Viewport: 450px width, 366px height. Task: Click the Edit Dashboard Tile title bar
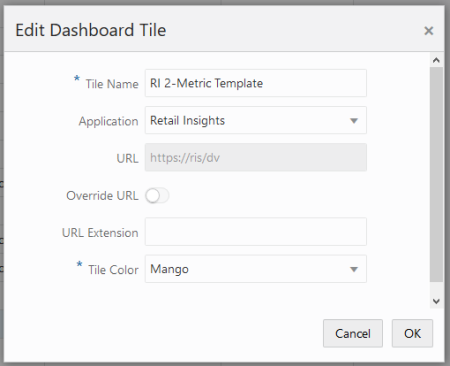point(213,30)
